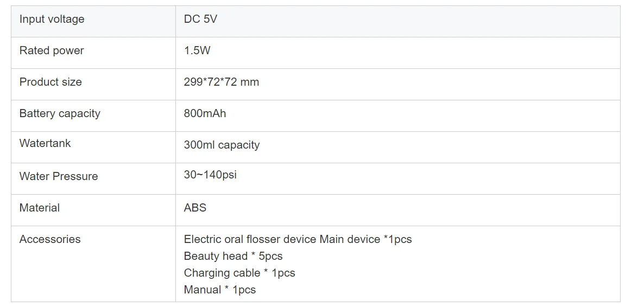Select the 'DC 5V' value
Image resolution: width=644 pixels, height=307 pixels.
[200, 20]
